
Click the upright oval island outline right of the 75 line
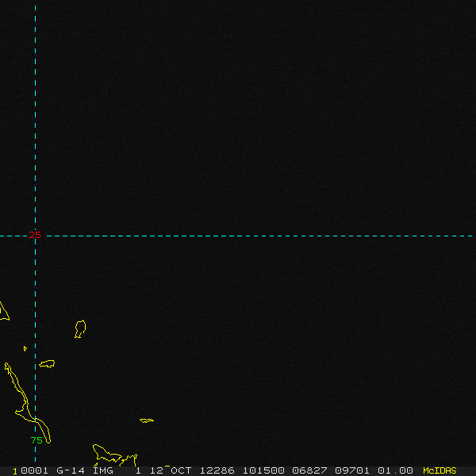(80, 328)
